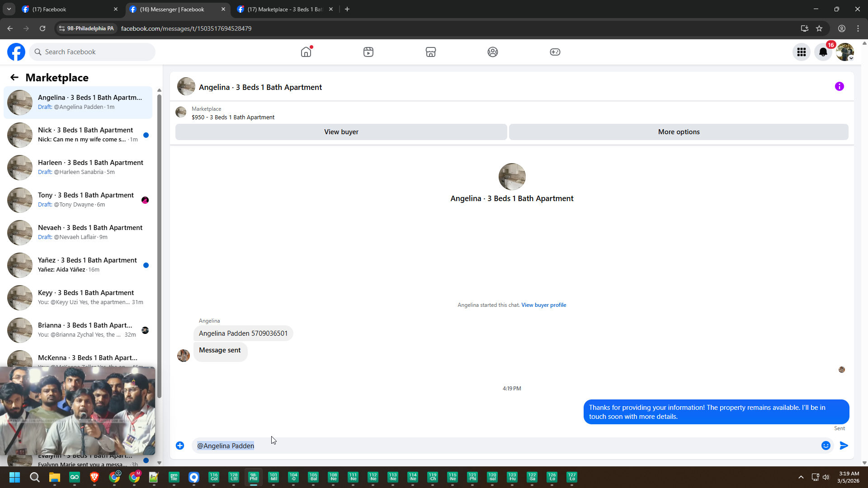Click the back arrow beside Marketplace
Image resolution: width=868 pixels, height=488 pixels.
pos(14,77)
